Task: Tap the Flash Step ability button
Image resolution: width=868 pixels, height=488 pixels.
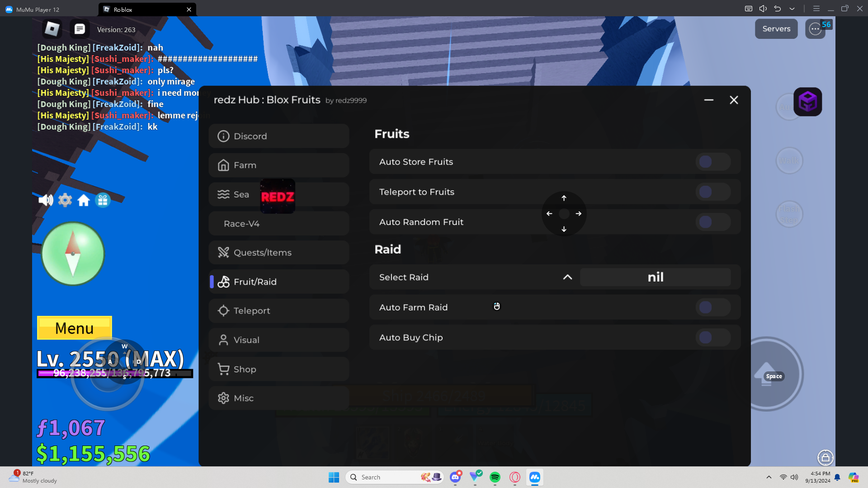Action: pyautogui.click(x=789, y=214)
